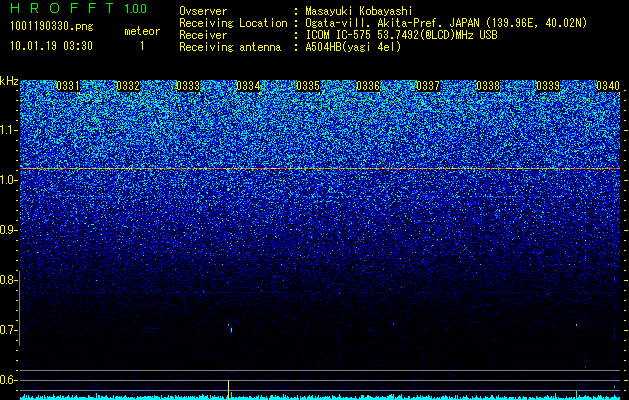This screenshot has width=629, height=400.
Task: Click the red-yellow carrier line near 1.0 kHz
Action: pyautogui.click(x=320, y=169)
